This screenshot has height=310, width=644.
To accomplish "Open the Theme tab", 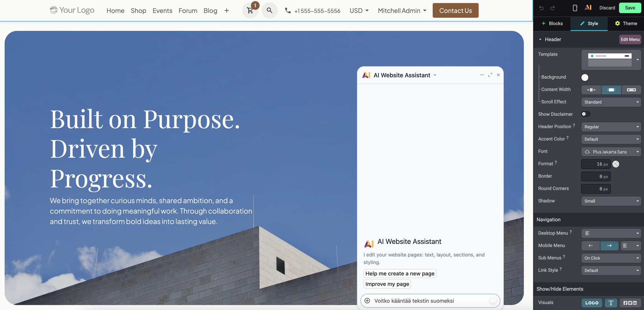I will [626, 24].
